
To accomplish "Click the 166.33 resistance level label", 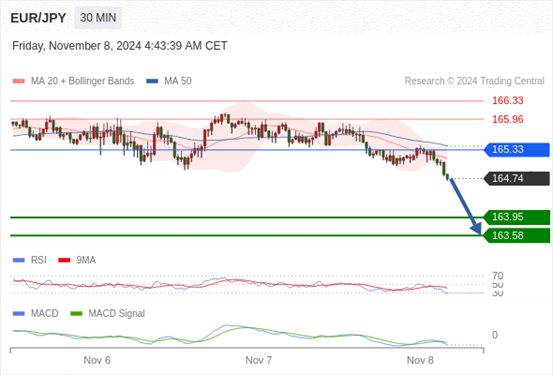I will pos(508,101).
